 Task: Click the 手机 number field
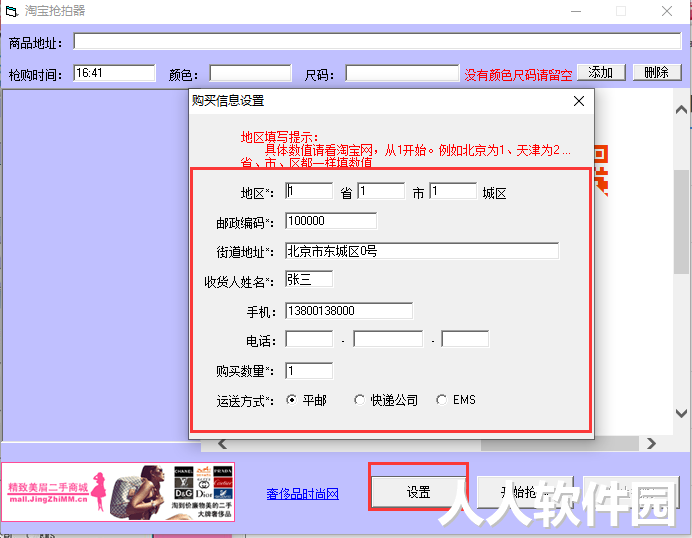(x=349, y=311)
